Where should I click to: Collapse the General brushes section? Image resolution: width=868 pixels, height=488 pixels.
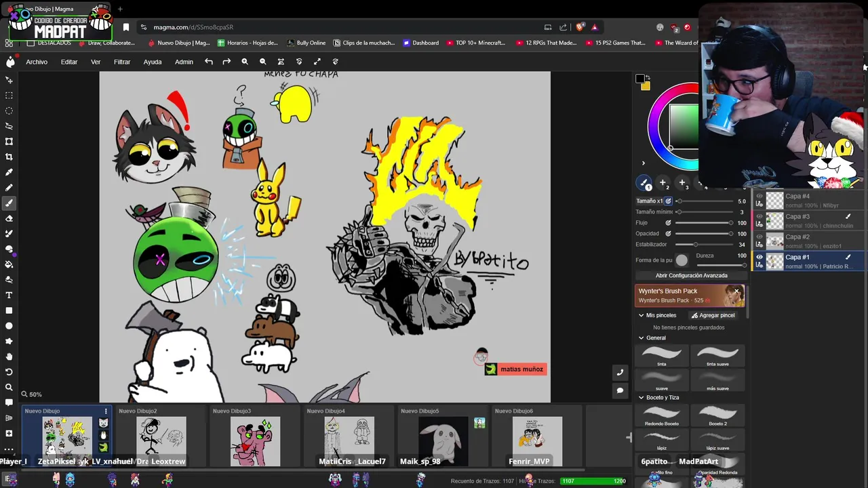[641, 338]
